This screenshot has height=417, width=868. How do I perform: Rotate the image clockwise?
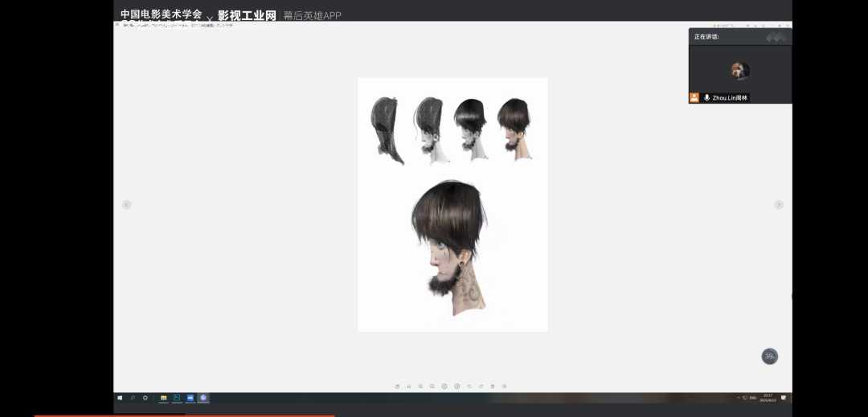tap(481, 386)
